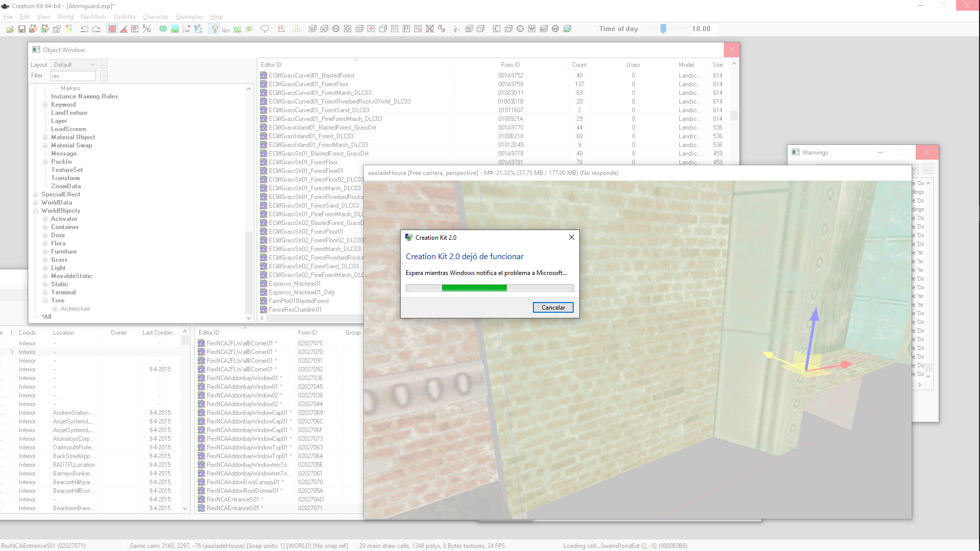Image resolution: width=980 pixels, height=551 pixels.
Task: Open the Gameplay menu
Action: [189, 17]
